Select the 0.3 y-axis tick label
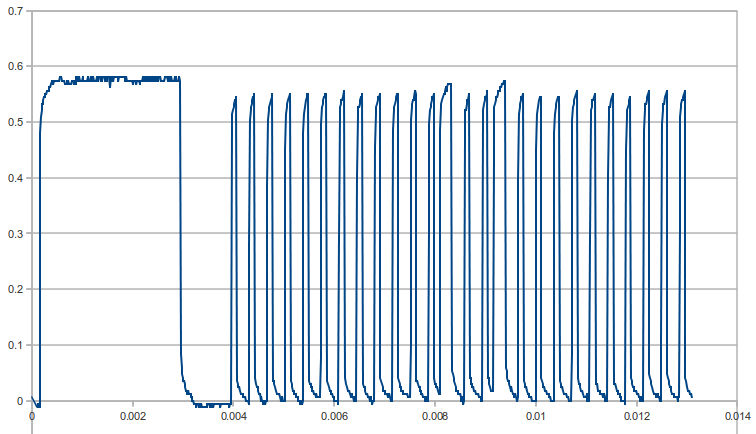This screenshot has height=434, width=756. 14,234
